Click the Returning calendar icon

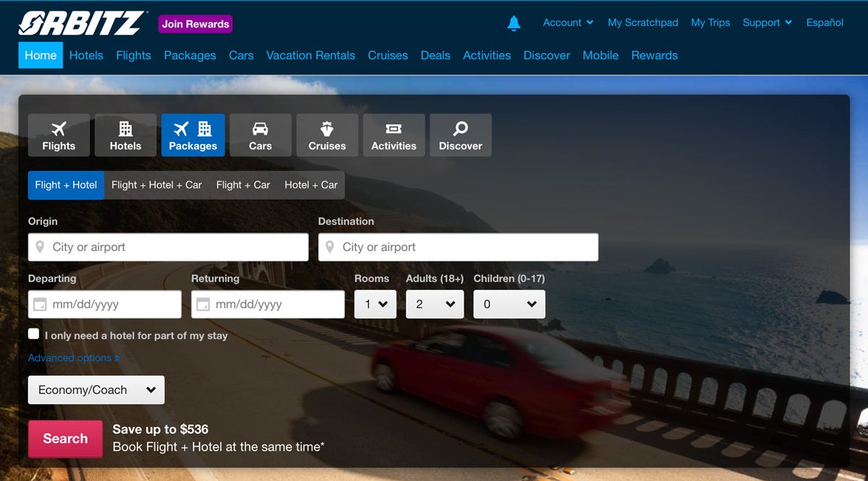[x=203, y=305]
